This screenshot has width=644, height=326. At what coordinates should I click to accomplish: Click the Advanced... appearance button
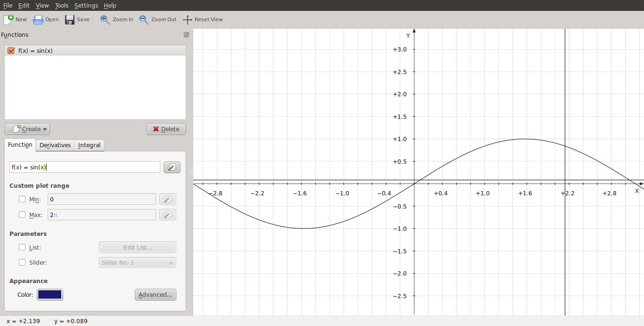(x=155, y=294)
